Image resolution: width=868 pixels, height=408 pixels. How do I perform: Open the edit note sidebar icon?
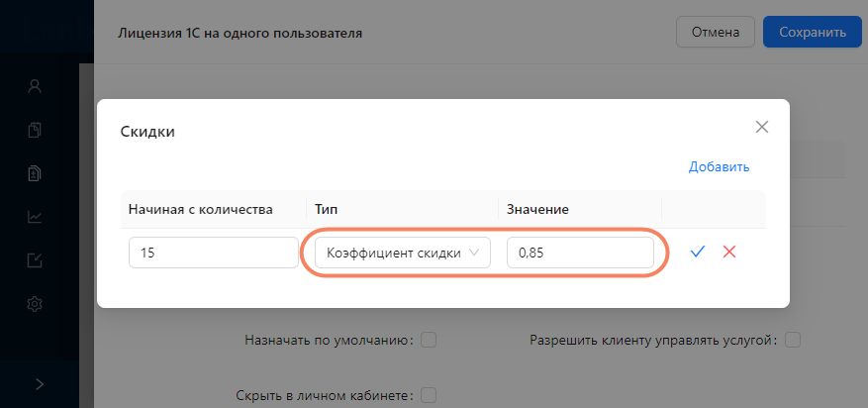point(35,260)
